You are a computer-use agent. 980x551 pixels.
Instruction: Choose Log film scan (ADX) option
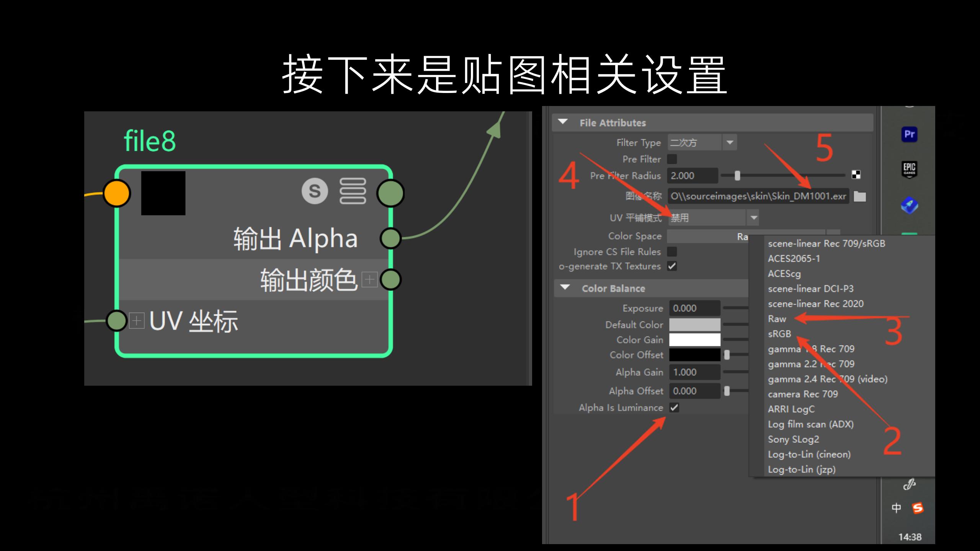pos(810,424)
